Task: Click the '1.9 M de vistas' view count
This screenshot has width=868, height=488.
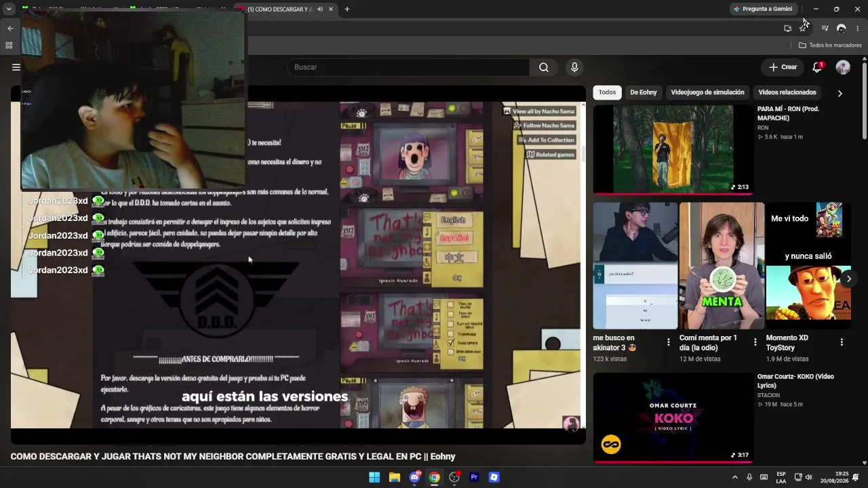Action: pos(787,359)
